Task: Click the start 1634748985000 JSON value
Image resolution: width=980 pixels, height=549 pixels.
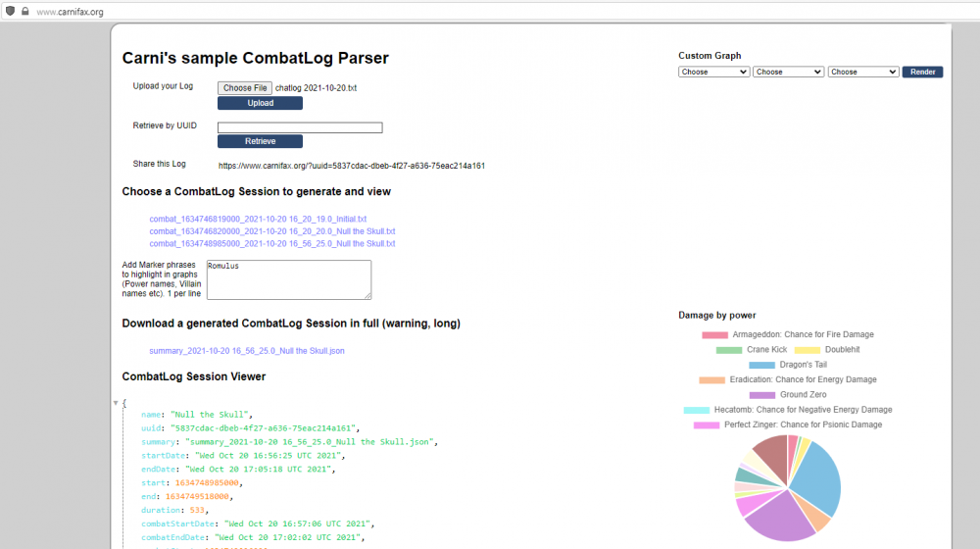Action: 207,483
